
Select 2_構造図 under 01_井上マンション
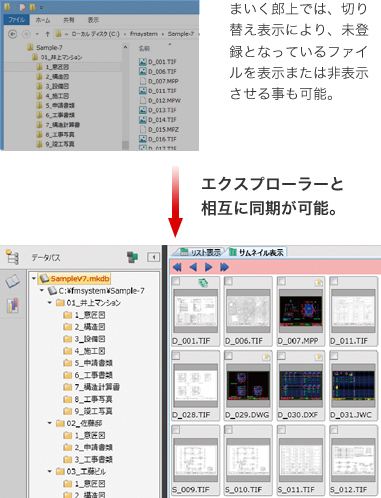(85, 327)
